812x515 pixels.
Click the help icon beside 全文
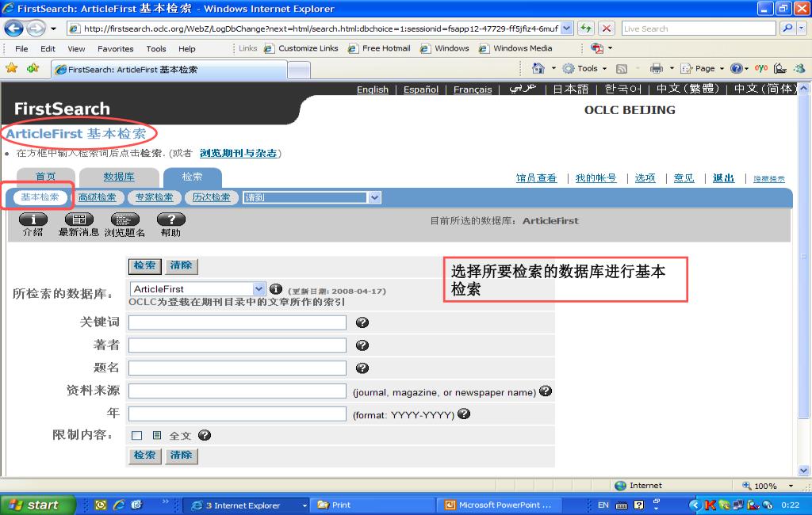point(205,435)
